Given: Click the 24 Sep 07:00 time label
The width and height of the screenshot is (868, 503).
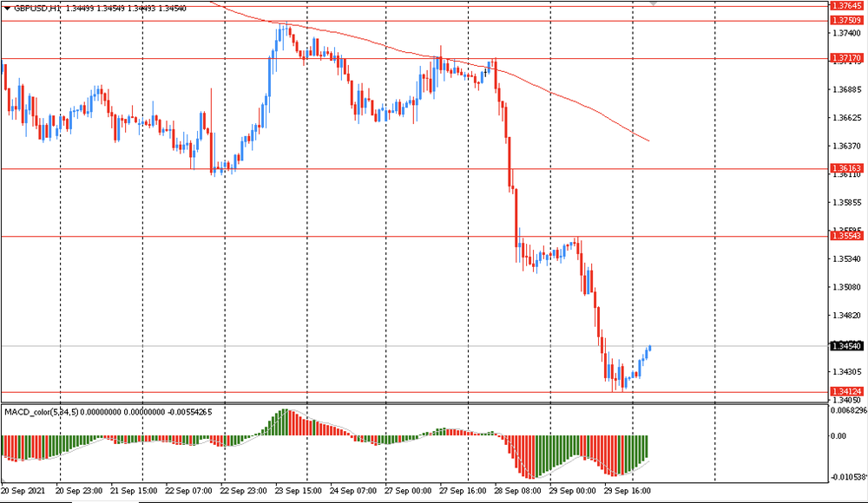Looking at the screenshot, I should pos(352,491).
